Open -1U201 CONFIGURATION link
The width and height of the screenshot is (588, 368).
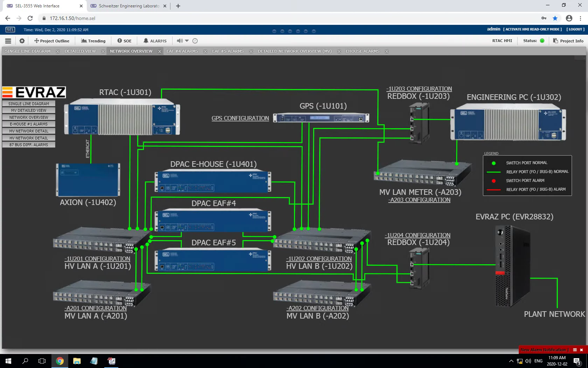[97, 259]
